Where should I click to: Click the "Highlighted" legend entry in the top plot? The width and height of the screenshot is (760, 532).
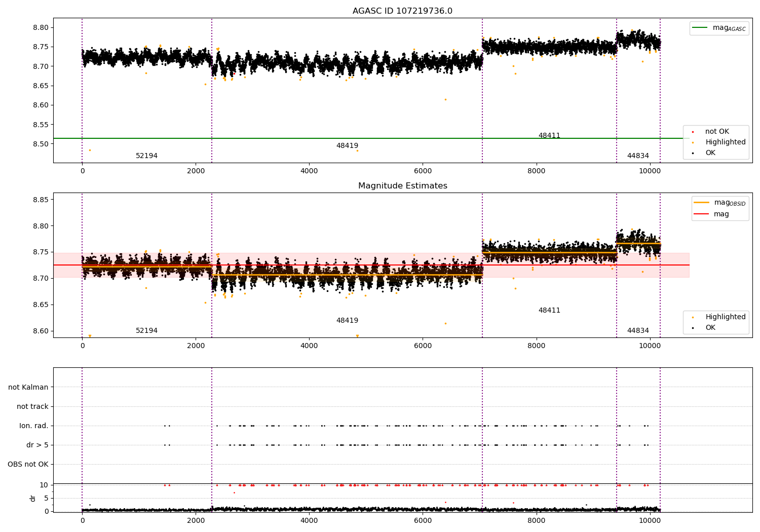(725, 142)
